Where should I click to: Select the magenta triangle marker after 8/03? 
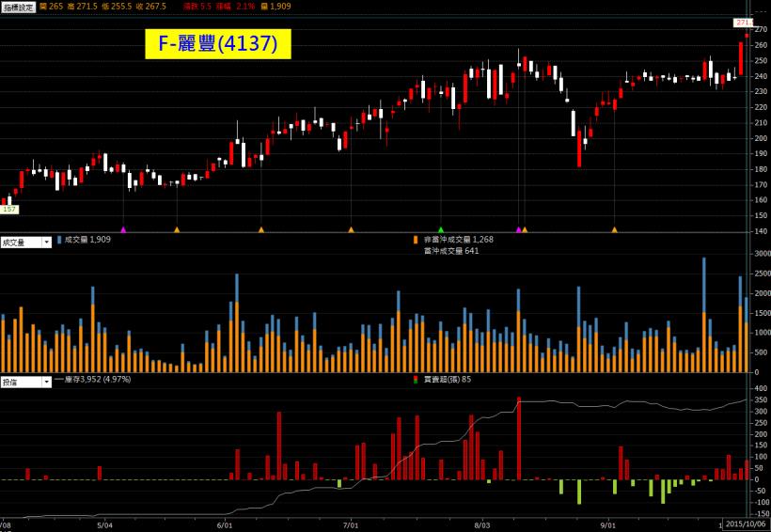click(518, 229)
